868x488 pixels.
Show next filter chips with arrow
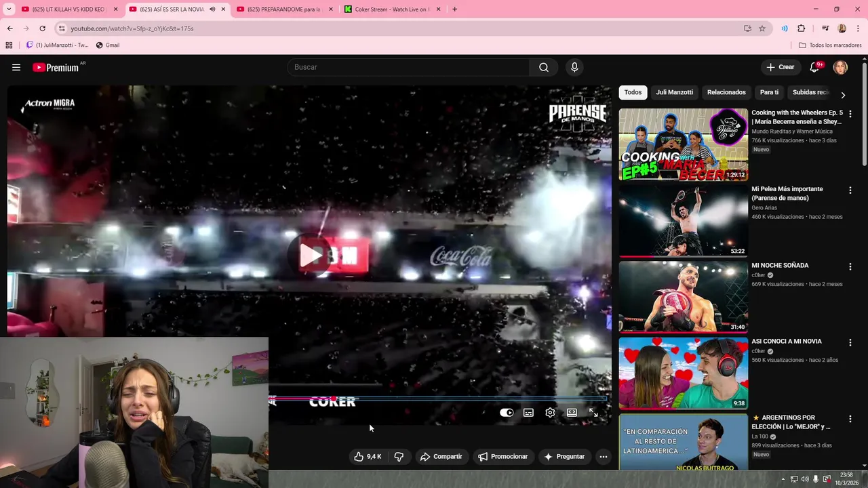tap(843, 95)
